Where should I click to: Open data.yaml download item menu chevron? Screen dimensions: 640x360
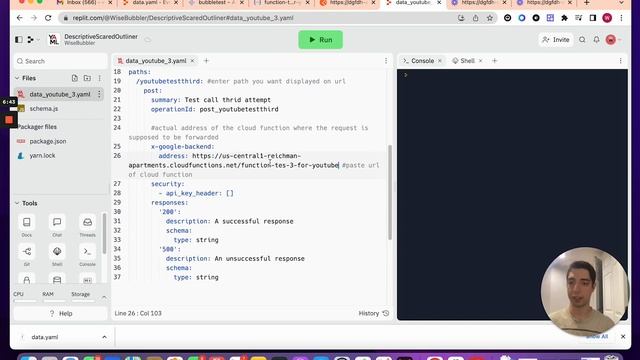(x=104, y=337)
